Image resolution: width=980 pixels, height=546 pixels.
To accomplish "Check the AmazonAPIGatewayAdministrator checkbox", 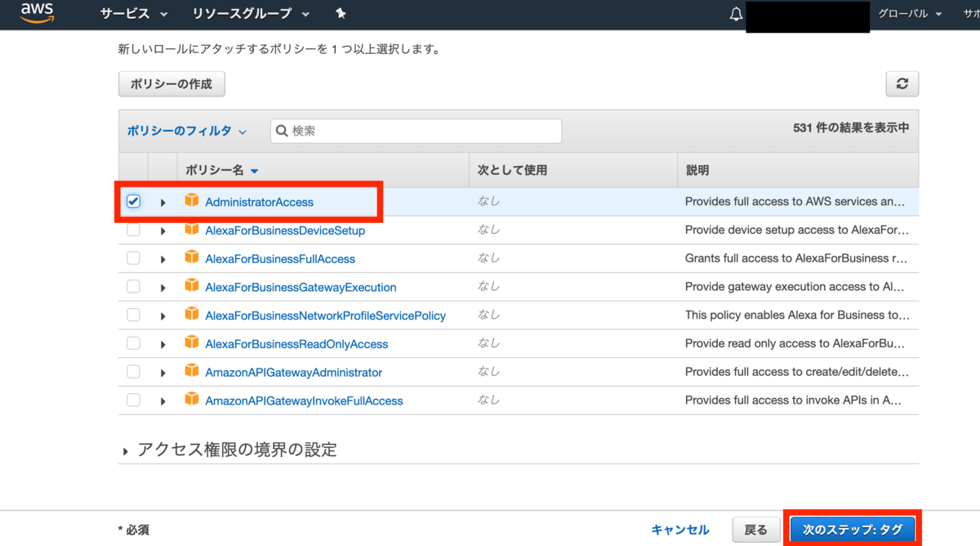I will [x=133, y=372].
